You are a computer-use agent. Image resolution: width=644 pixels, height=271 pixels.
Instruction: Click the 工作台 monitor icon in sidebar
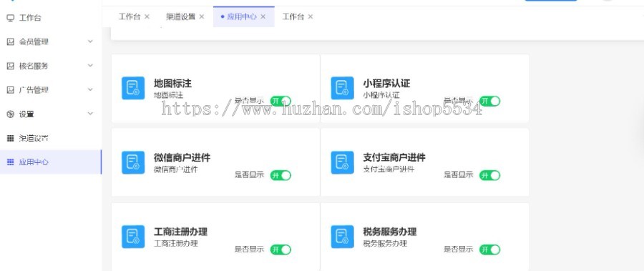(x=11, y=18)
